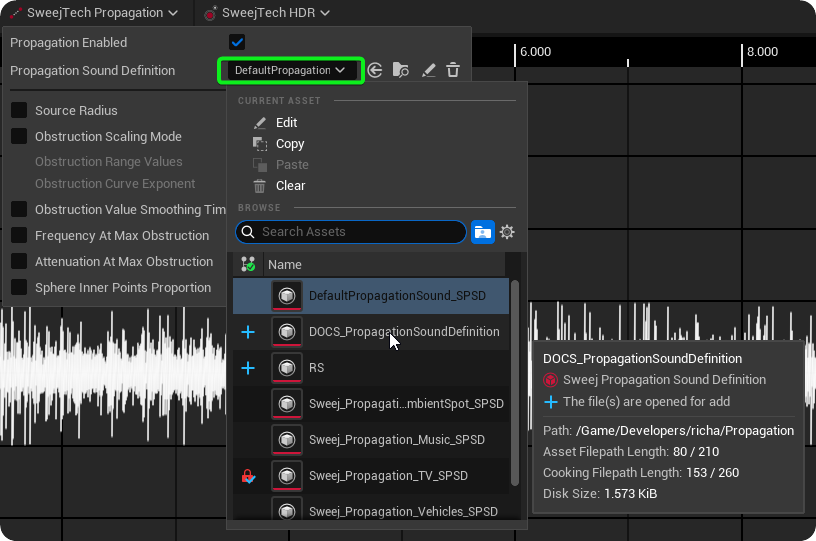Click the Propagation Sound Definition label
The width and height of the screenshot is (816, 541).
93,70
